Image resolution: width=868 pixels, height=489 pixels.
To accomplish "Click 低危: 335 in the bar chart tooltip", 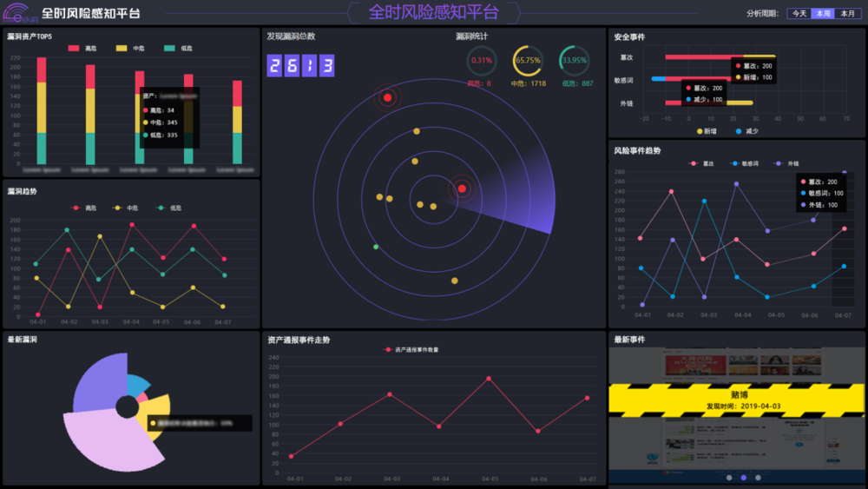I will click(x=161, y=135).
